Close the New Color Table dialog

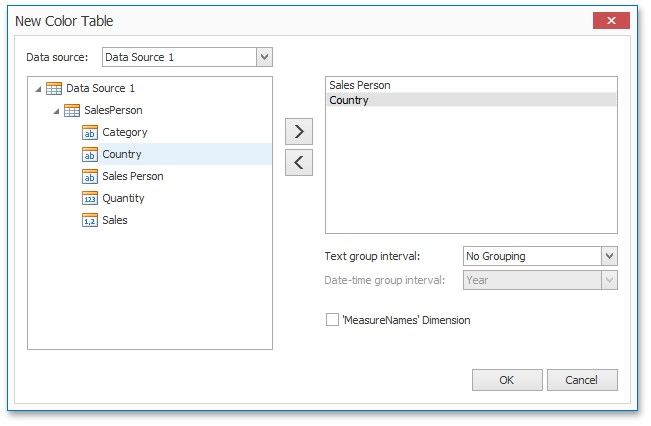[611, 20]
